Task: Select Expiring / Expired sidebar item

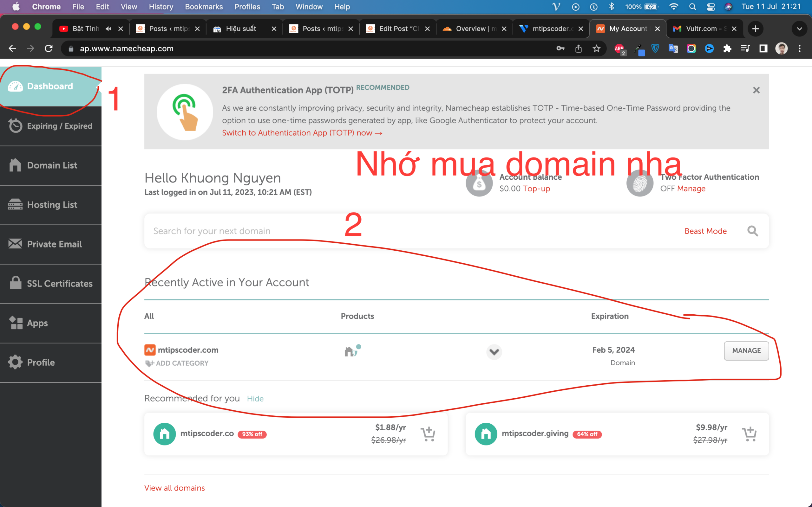Action: tap(59, 125)
